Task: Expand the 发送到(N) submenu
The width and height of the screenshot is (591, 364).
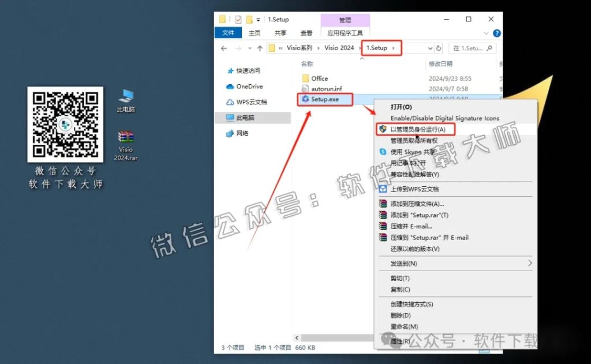Action: pyautogui.click(x=404, y=264)
